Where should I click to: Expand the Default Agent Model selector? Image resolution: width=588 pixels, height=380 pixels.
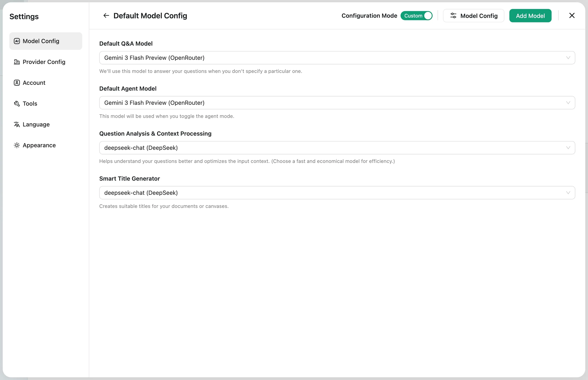(568, 103)
